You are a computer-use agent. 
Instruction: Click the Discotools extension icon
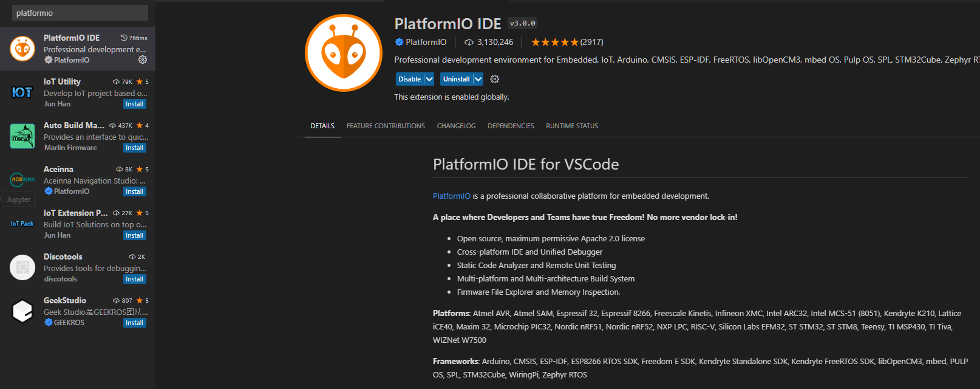[22, 267]
